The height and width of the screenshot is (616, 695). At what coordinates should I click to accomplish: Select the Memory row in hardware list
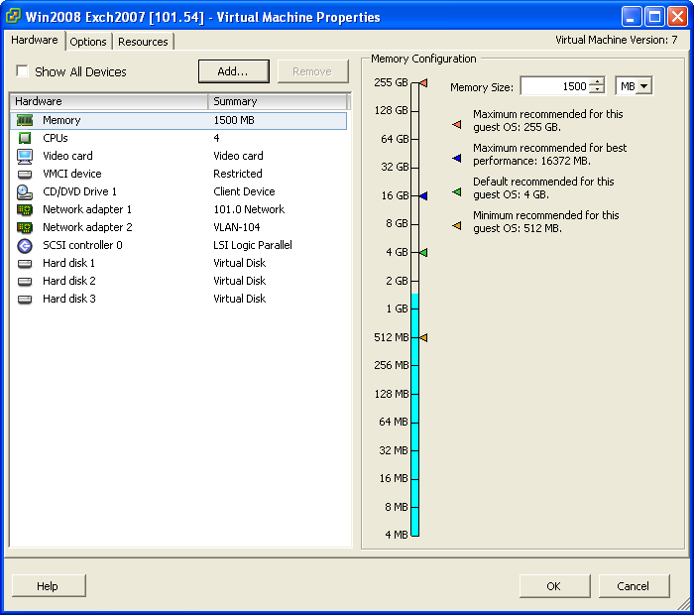click(178, 121)
